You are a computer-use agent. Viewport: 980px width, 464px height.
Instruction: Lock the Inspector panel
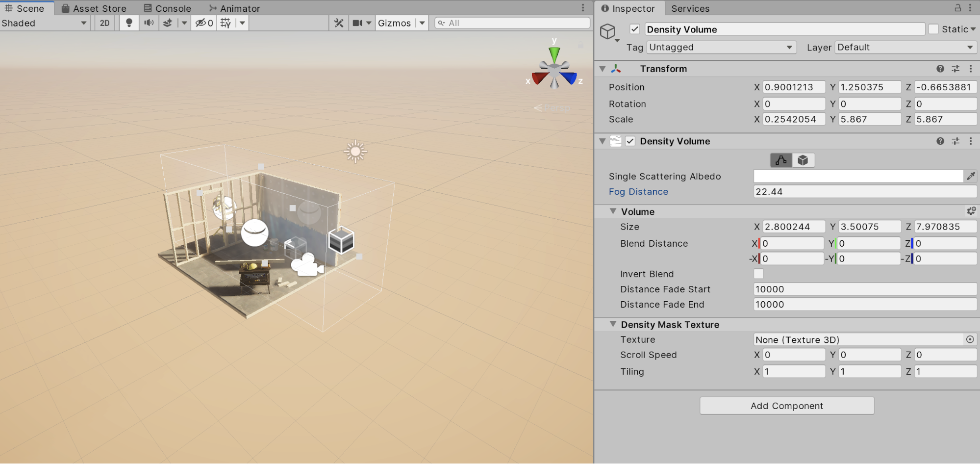click(957, 8)
